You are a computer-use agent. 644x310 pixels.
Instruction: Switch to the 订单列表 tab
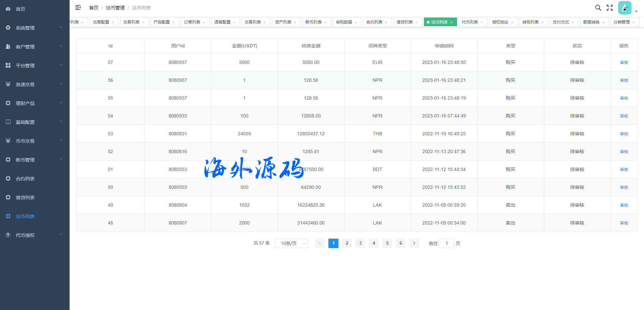[x=192, y=22]
